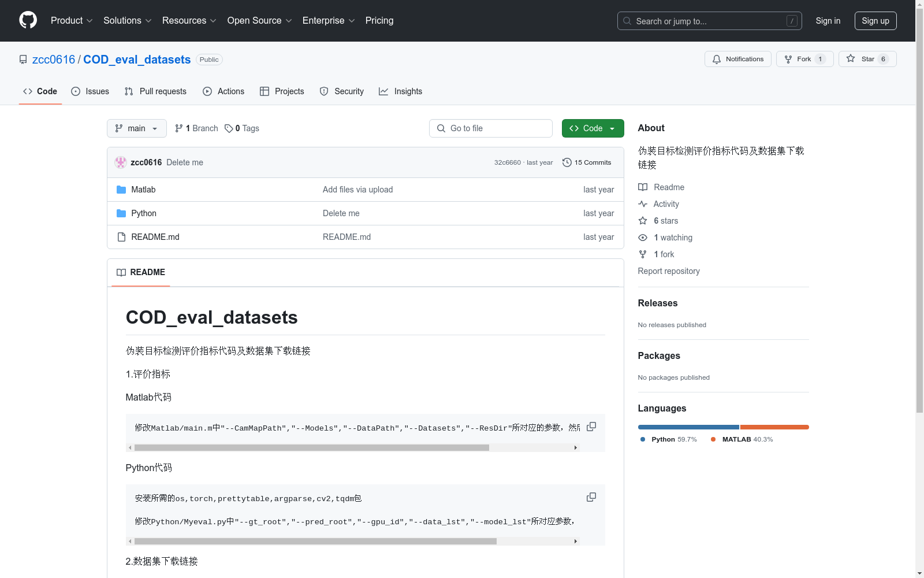
Task: Click the Sign up button
Action: click(x=875, y=21)
